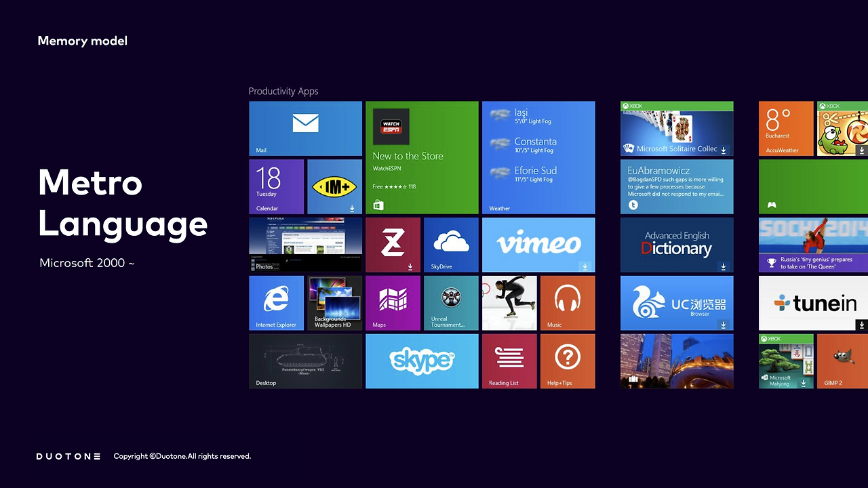Open the AccuWeather Bucharest tile
This screenshot has width=868, height=488.
(x=786, y=129)
